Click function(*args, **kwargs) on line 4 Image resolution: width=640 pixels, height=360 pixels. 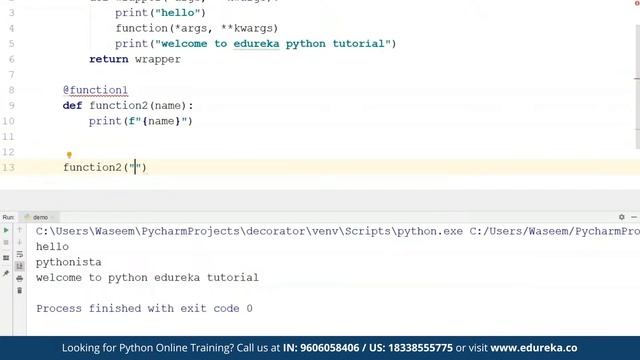pyautogui.click(x=197, y=28)
